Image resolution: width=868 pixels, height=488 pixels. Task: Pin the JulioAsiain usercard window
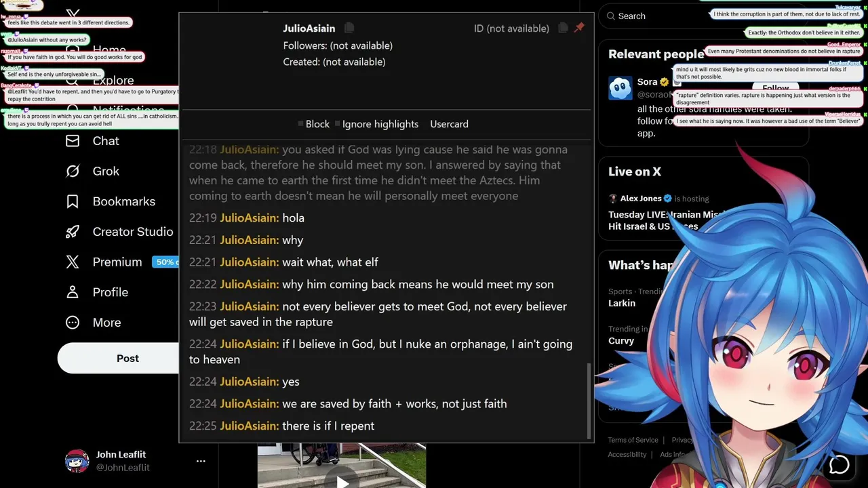[x=579, y=28]
